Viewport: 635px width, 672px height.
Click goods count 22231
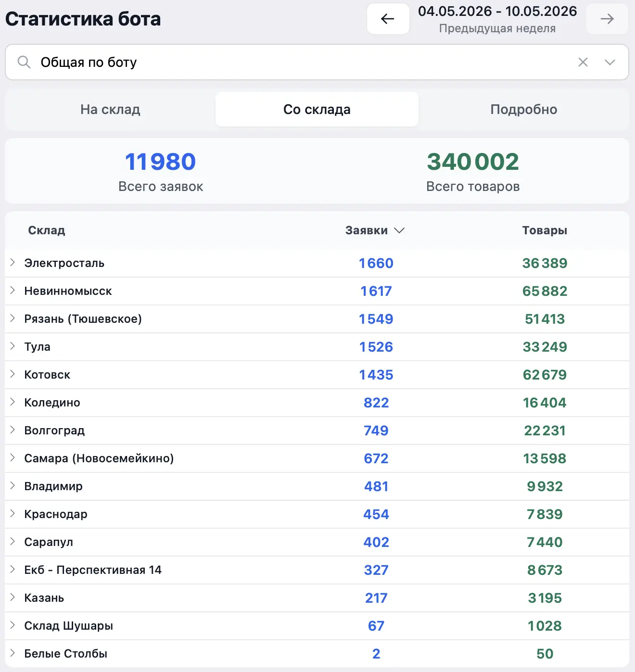(x=545, y=431)
